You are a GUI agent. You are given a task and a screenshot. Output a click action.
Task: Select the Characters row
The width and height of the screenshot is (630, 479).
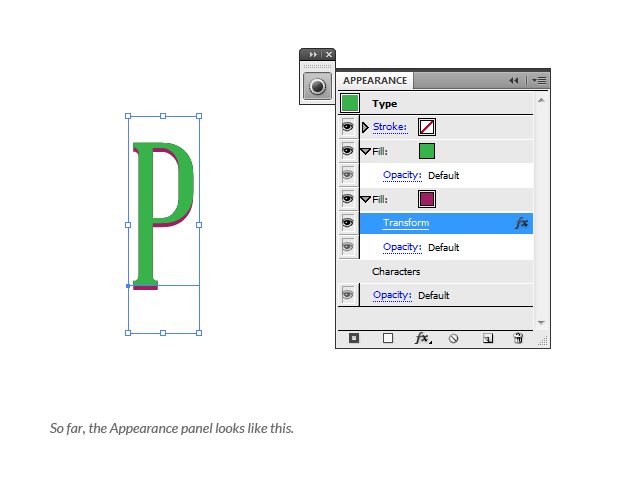436,272
